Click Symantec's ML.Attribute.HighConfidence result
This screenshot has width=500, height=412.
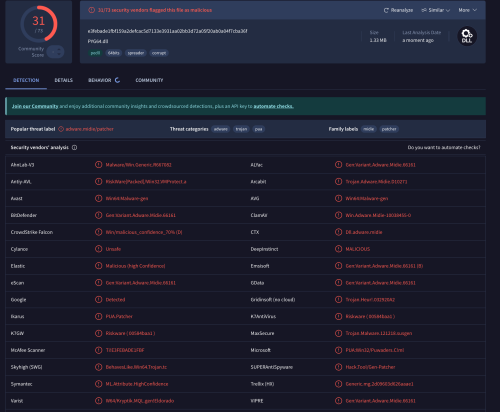tap(137, 384)
